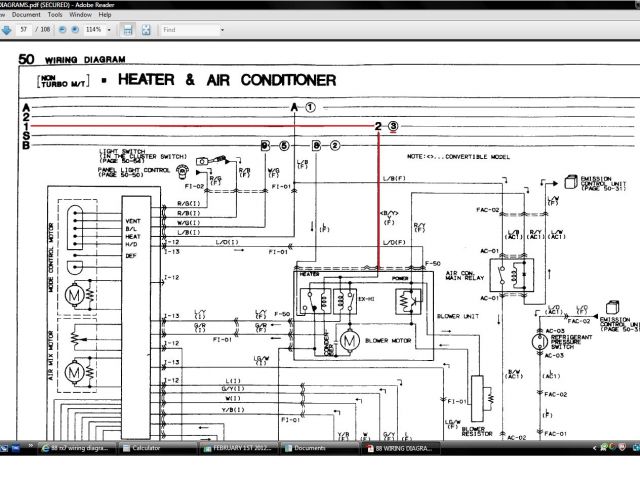Click the 88 rx7 wiring diagram taskbar item
Screen dimensions: 640x480
80,448
